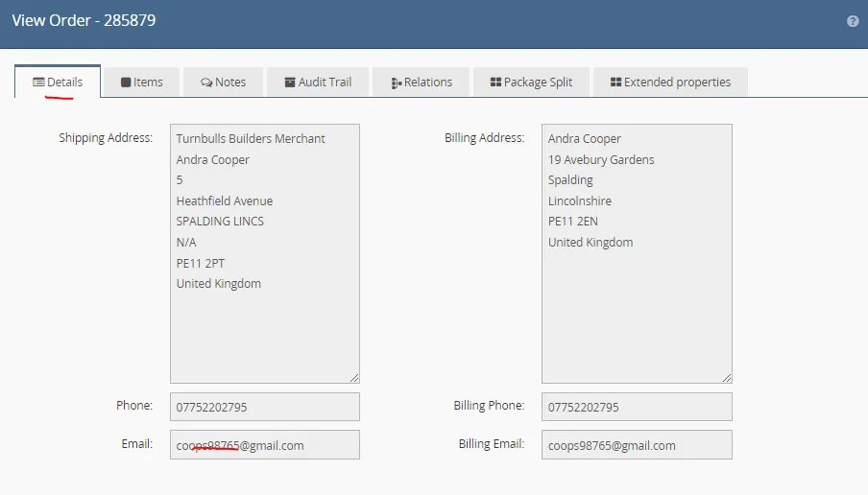The height and width of the screenshot is (495, 868).
Task: Open the Package Split tab
Action: coord(531,82)
